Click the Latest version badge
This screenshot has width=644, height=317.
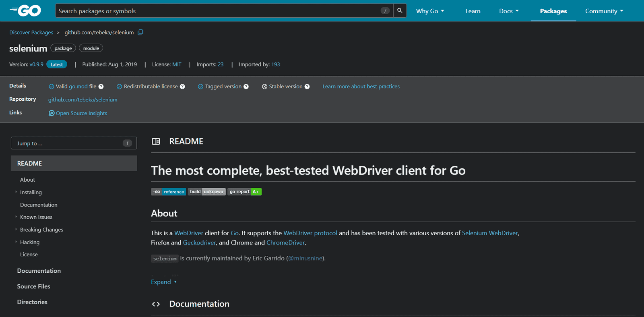coord(56,64)
